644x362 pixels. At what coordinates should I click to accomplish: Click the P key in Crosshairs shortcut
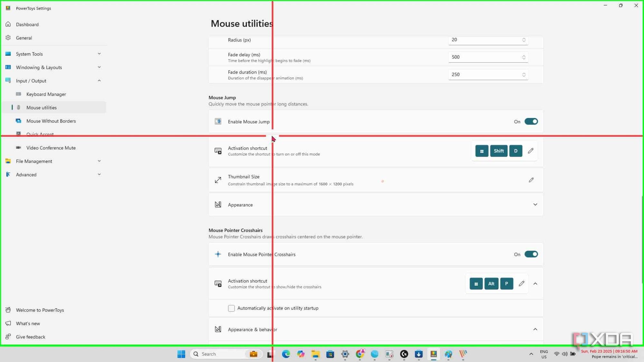pyautogui.click(x=507, y=284)
